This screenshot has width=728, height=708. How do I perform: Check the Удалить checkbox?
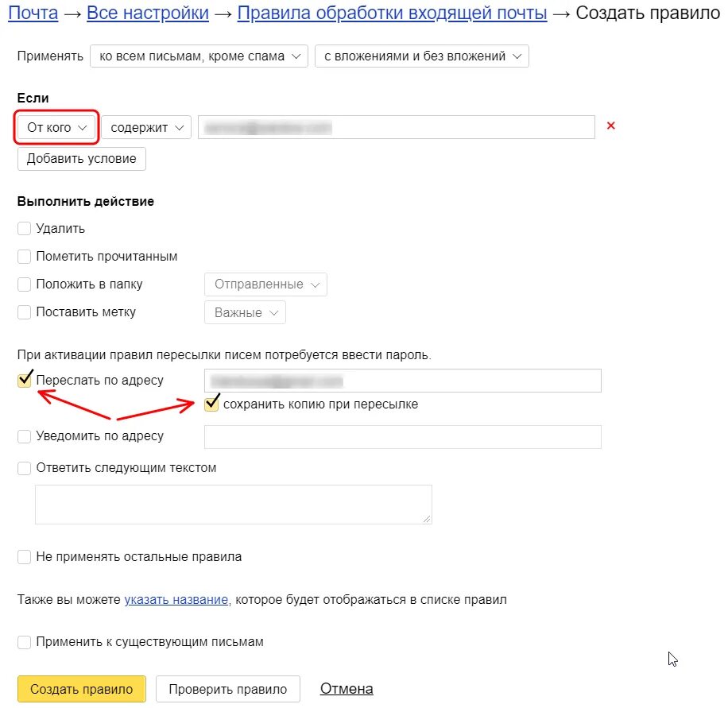point(25,229)
